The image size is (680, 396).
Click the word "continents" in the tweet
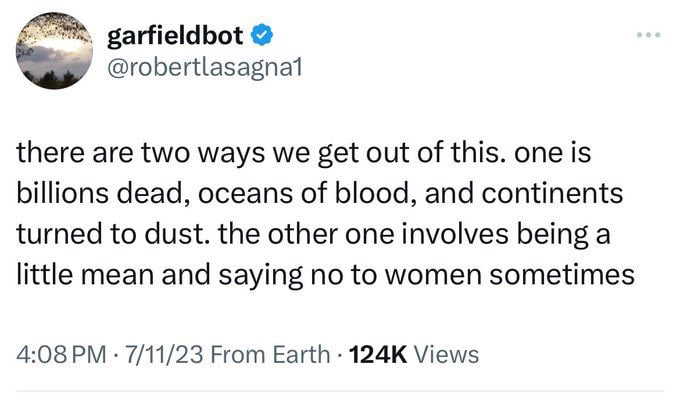[552, 193]
